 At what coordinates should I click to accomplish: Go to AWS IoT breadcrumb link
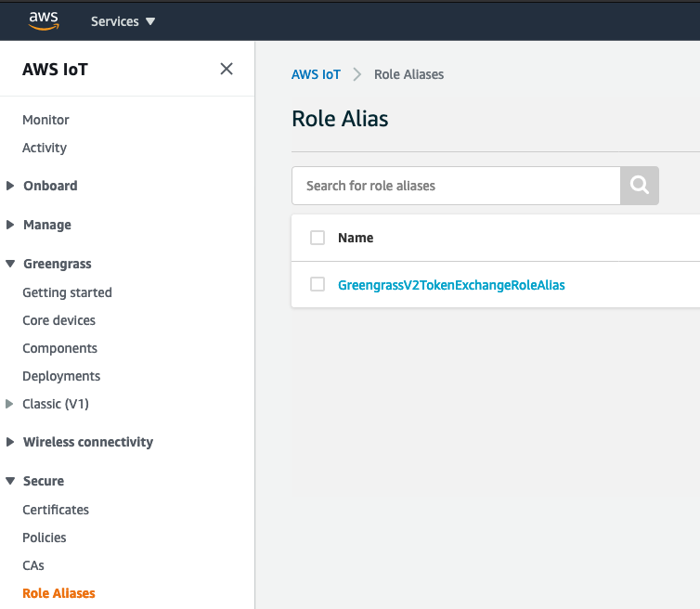pos(316,74)
